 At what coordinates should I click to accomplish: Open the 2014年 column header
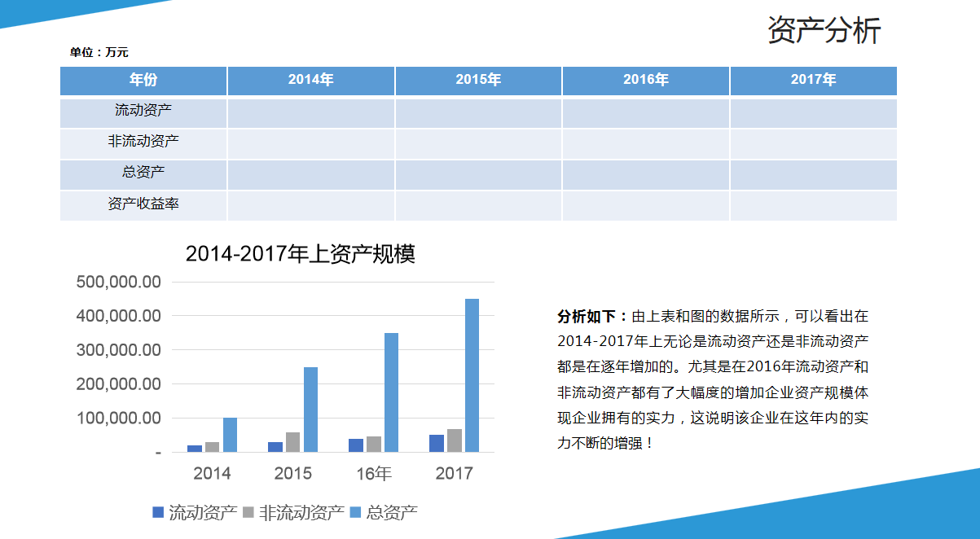pos(310,81)
